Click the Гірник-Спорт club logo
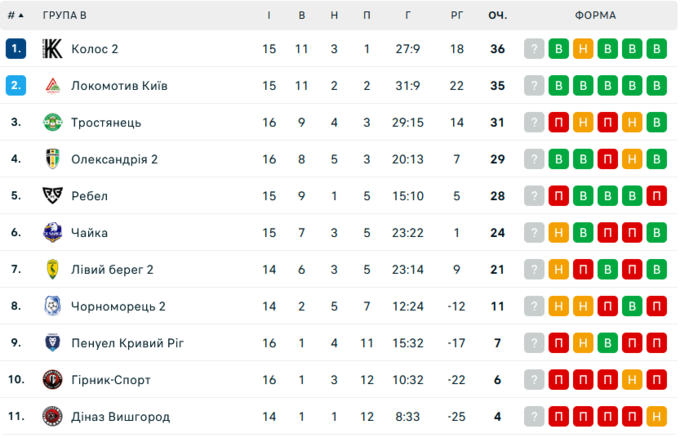680x438 pixels. [53, 380]
